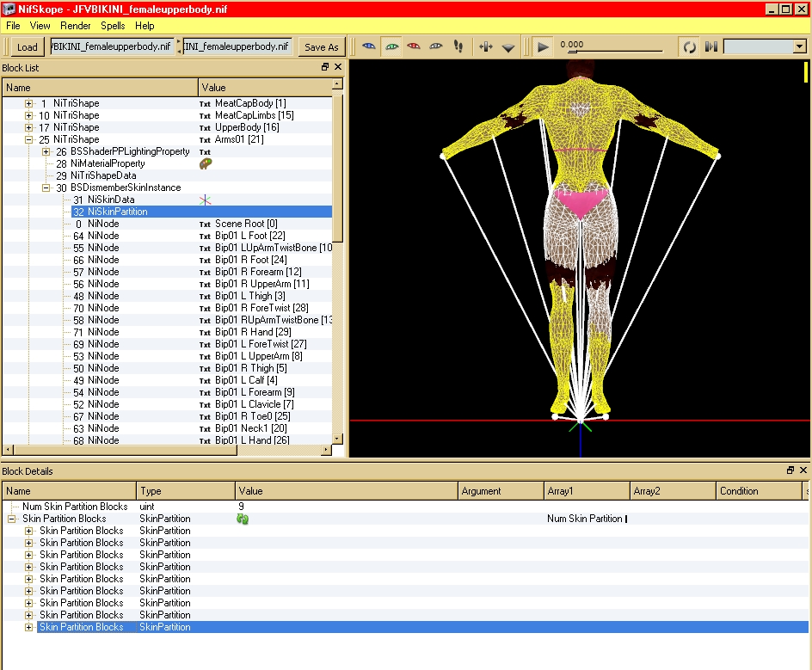Image resolution: width=812 pixels, height=670 pixels.
Task: Toggle the green eye view button
Action: 392,46
